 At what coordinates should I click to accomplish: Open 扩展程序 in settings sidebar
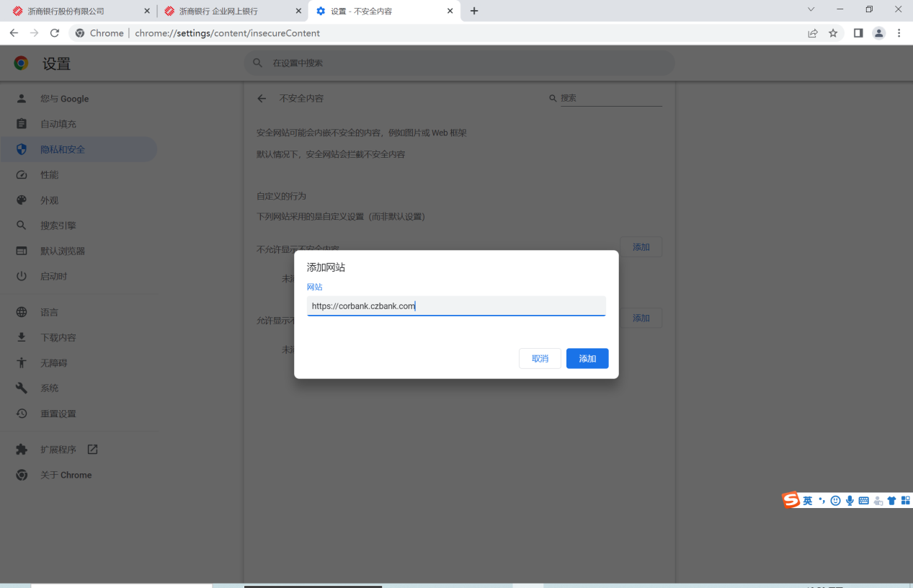58,450
